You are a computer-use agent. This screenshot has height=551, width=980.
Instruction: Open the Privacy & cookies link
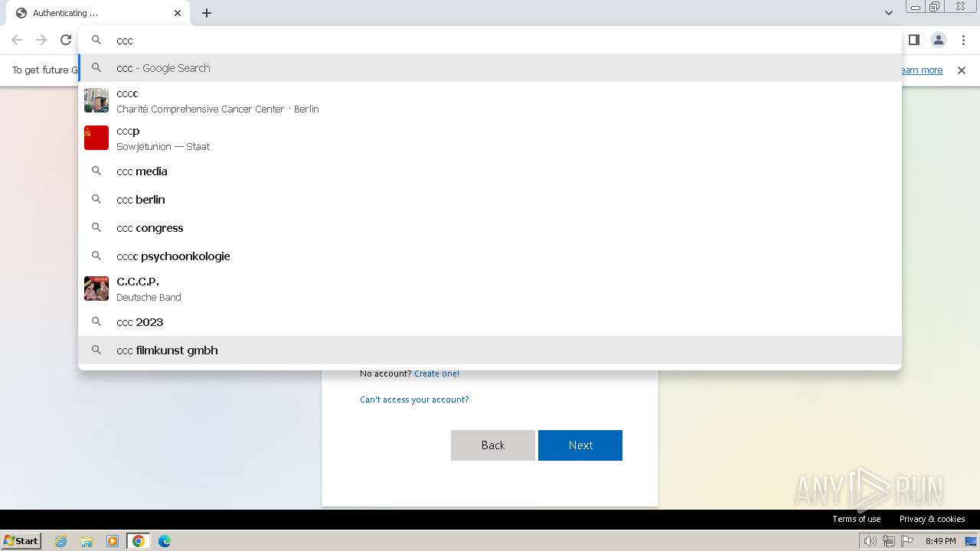932,519
